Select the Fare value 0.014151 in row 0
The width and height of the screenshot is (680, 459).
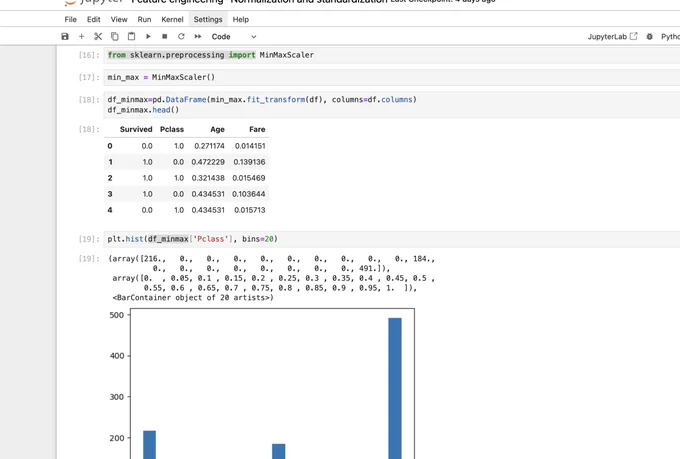(250, 146)
